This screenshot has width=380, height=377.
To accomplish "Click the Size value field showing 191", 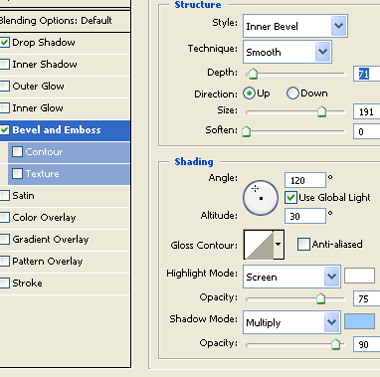I will (x=367, y=112).
